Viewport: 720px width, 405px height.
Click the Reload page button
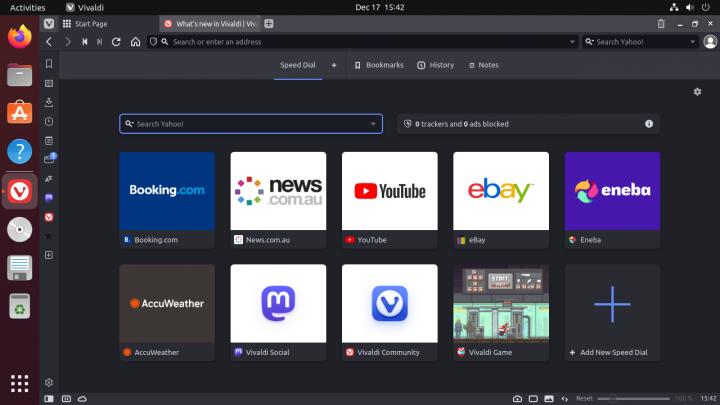pos(116,42)
